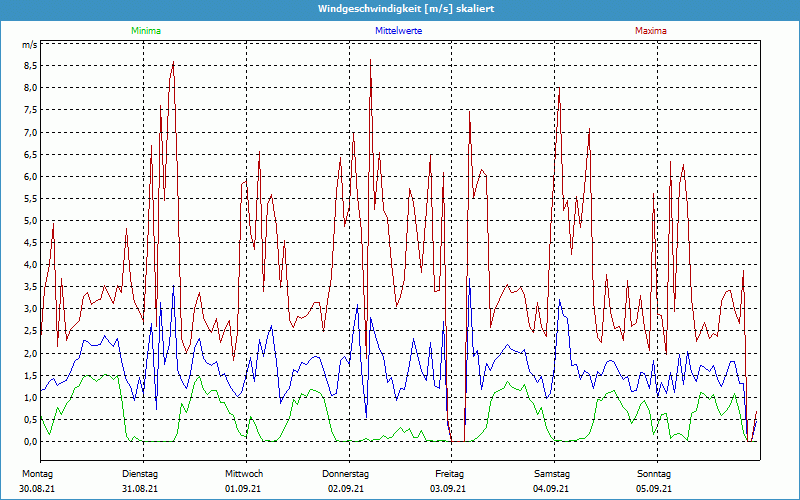Click the Samstag day label

click(x=552, y=474)
